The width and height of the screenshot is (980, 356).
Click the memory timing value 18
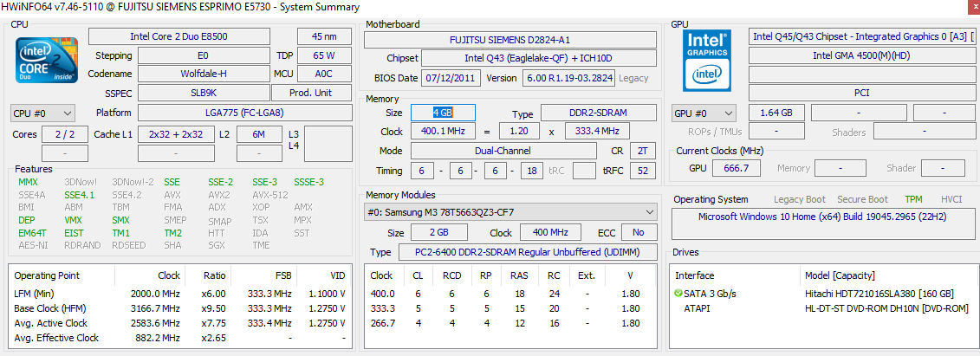coord(532,172)
